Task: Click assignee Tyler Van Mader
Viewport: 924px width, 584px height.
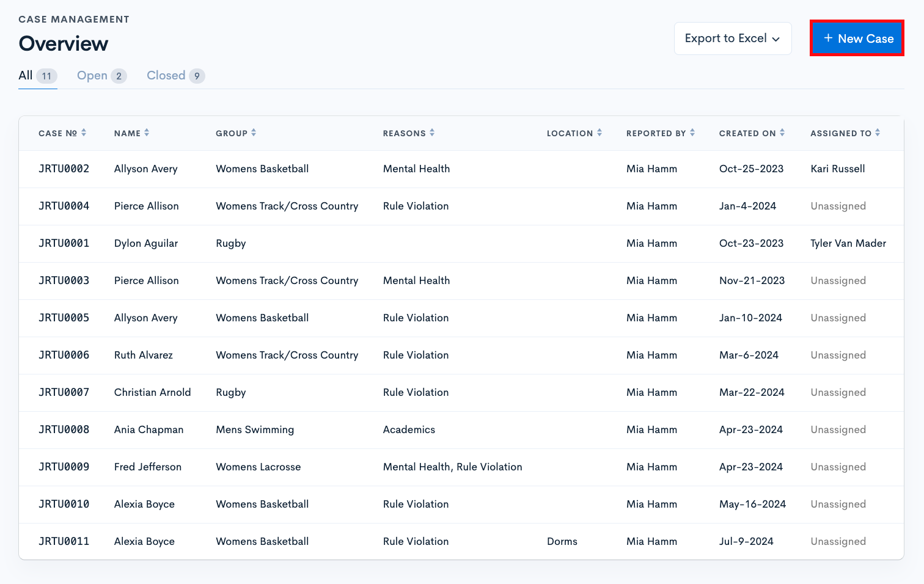Action: pos(848,243)
